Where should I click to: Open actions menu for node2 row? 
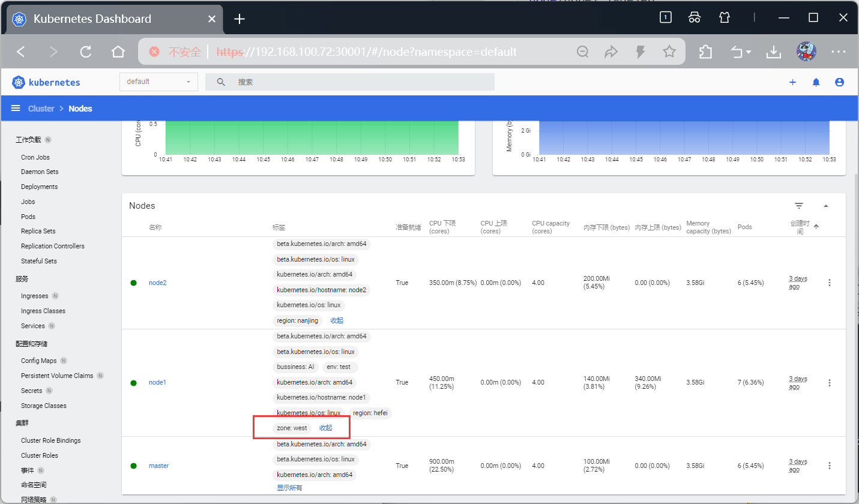click(830, 283)
